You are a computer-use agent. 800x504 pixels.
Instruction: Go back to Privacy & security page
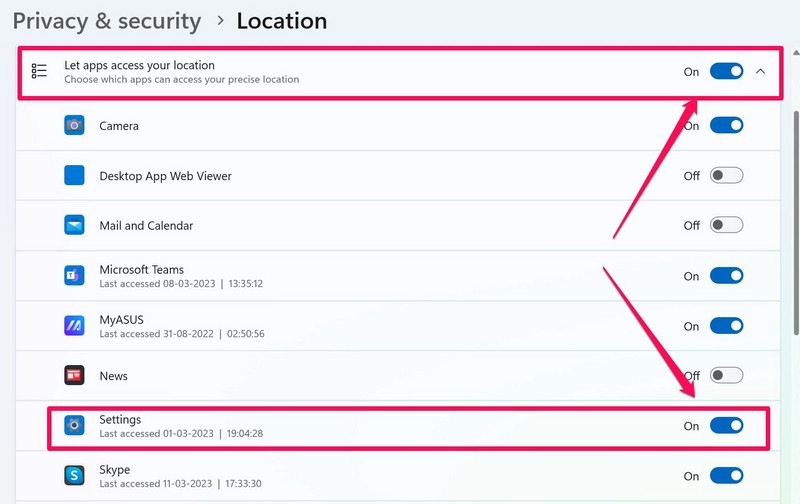pos(107,20)
